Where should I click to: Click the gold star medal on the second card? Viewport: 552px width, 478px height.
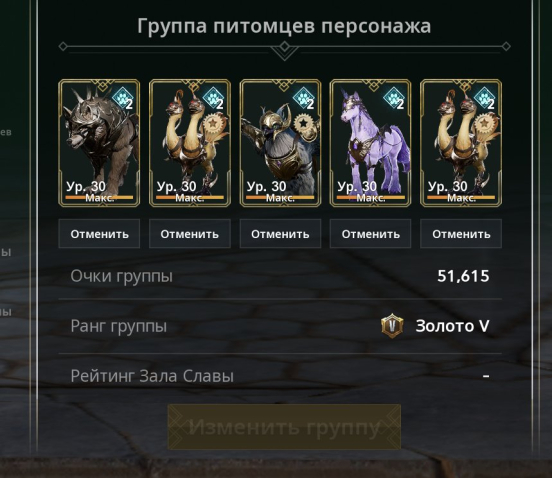coord(212,124)
